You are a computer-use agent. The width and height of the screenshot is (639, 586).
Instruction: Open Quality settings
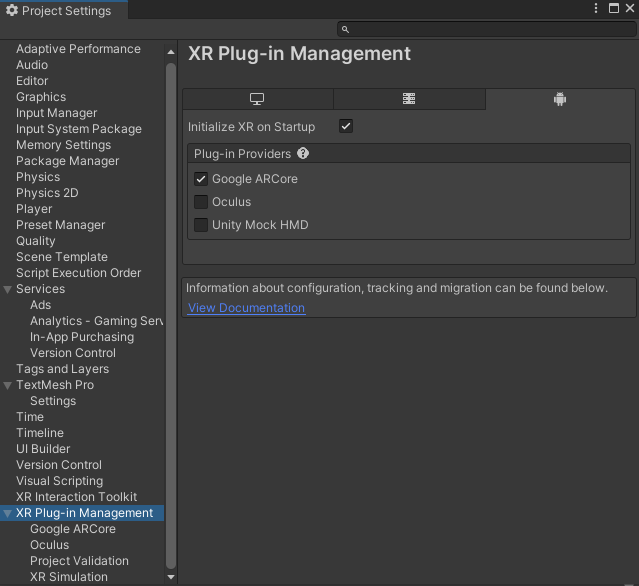[35, 241]
